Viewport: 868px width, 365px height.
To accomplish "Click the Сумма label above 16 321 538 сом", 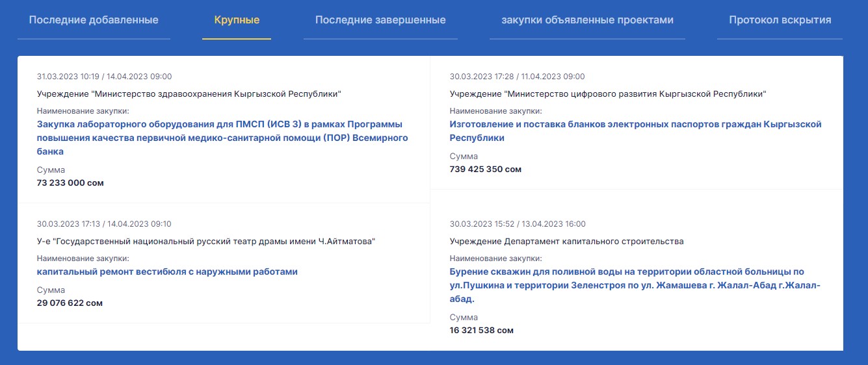I will coord(464,318).
